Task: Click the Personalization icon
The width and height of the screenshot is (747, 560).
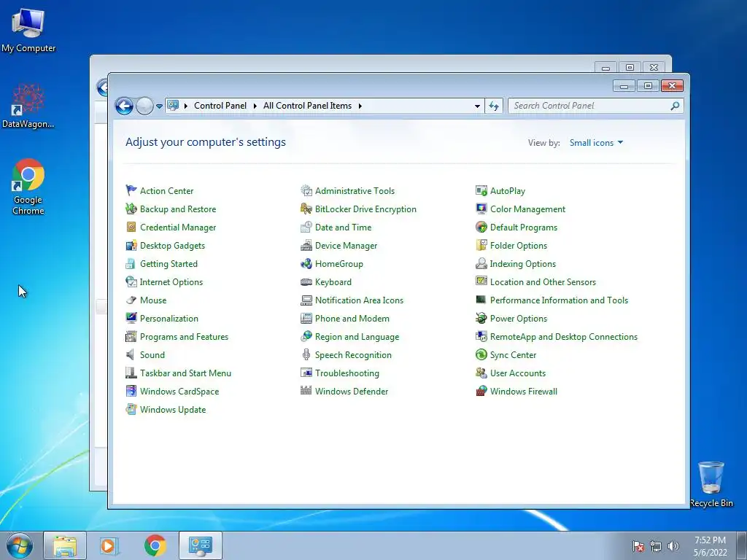Action: click(131, 318)
